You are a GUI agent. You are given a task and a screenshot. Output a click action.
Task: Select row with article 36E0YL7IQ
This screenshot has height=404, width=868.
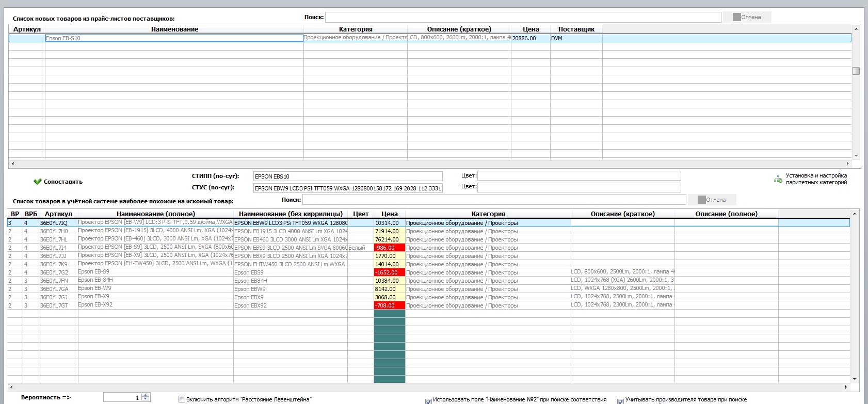click(x=428, y=223)
